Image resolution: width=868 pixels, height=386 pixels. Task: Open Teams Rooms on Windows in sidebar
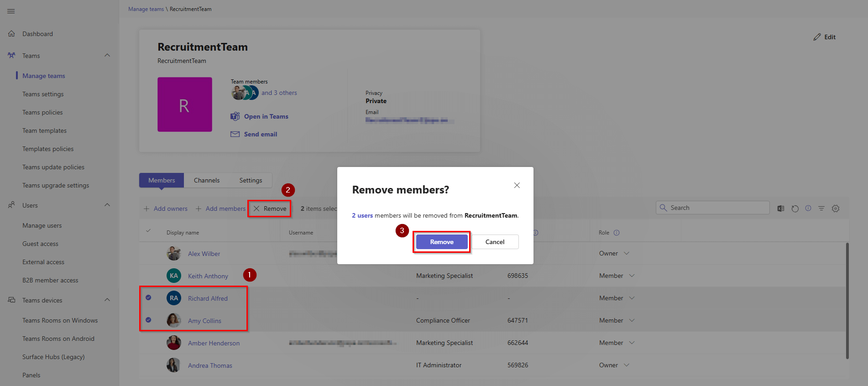pos(60,320)
